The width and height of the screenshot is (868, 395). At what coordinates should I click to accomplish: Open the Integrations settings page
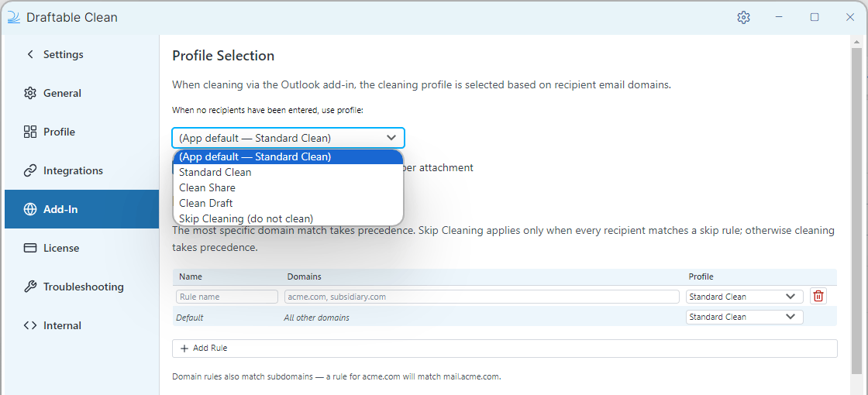point(82,170)
